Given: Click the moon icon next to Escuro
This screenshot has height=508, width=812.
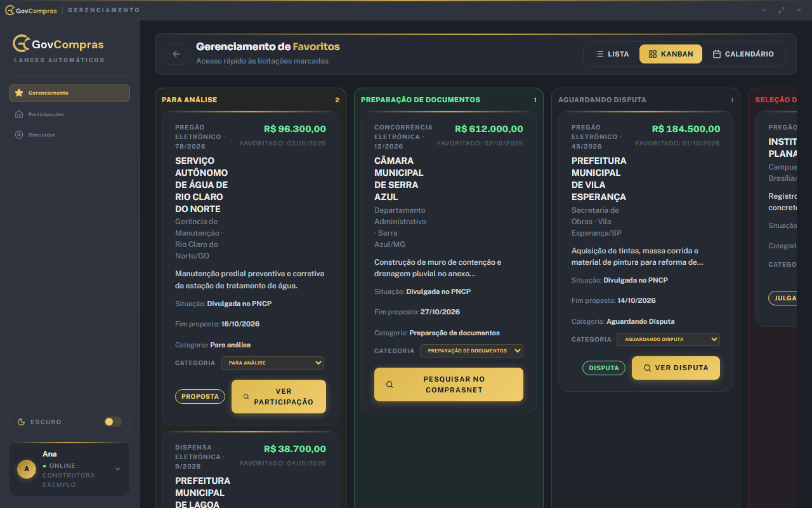Looking at the screenshot, I should pyautogui.click(x=21, y=422).
